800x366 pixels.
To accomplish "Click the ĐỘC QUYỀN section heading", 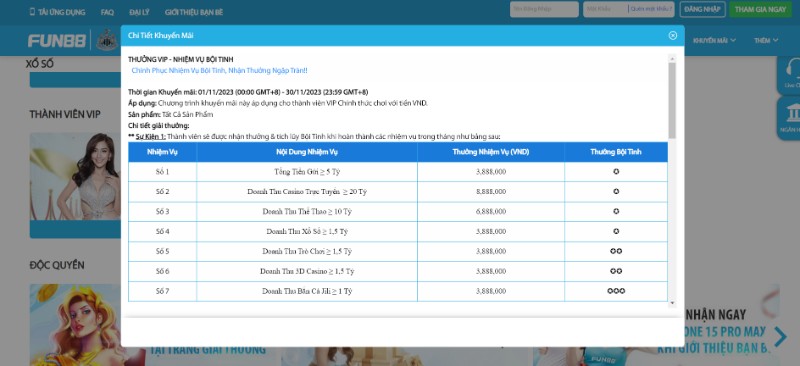I will [57, 265].
